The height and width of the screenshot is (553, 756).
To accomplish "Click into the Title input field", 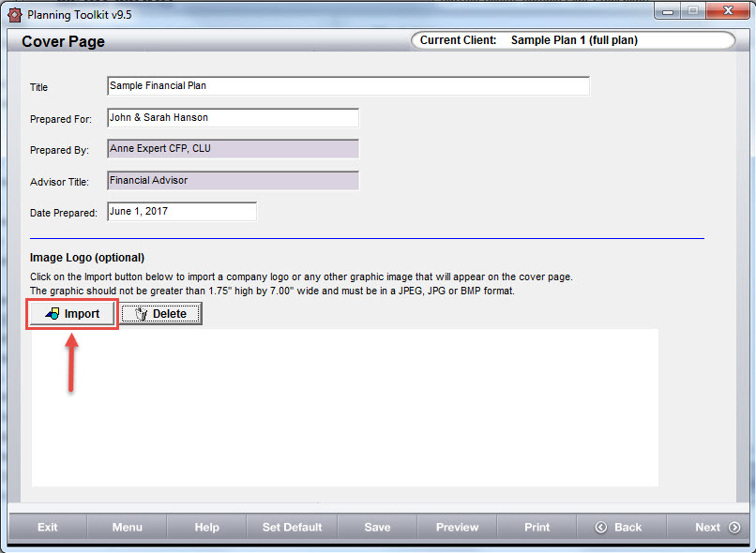I will [348, 86].
